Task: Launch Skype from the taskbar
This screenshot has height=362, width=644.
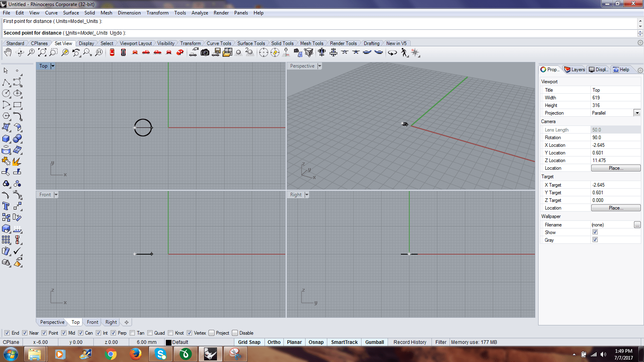Action: 161,354
